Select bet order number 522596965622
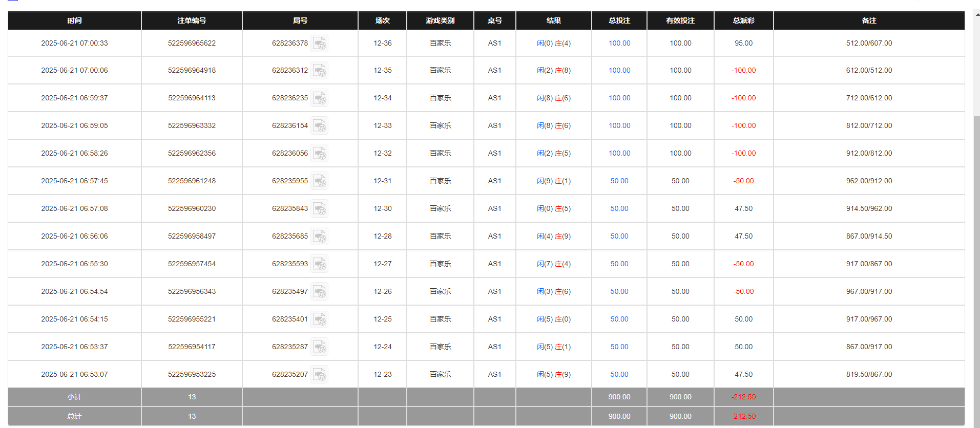980x428 pixels. pyautogui.click(x=192, y=44)
